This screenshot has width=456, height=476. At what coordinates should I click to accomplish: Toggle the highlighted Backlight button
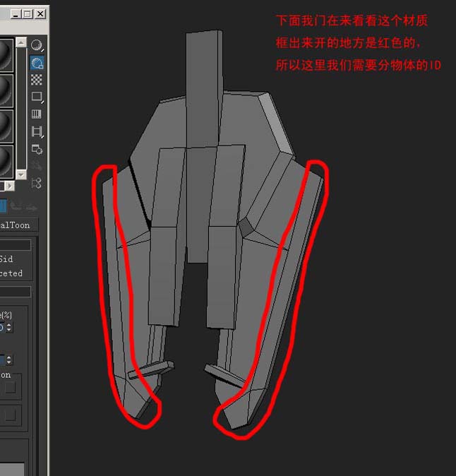(x=37, y=63)
